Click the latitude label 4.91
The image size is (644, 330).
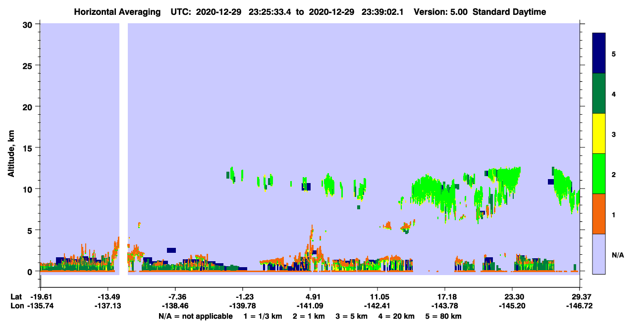pos(310,297)
